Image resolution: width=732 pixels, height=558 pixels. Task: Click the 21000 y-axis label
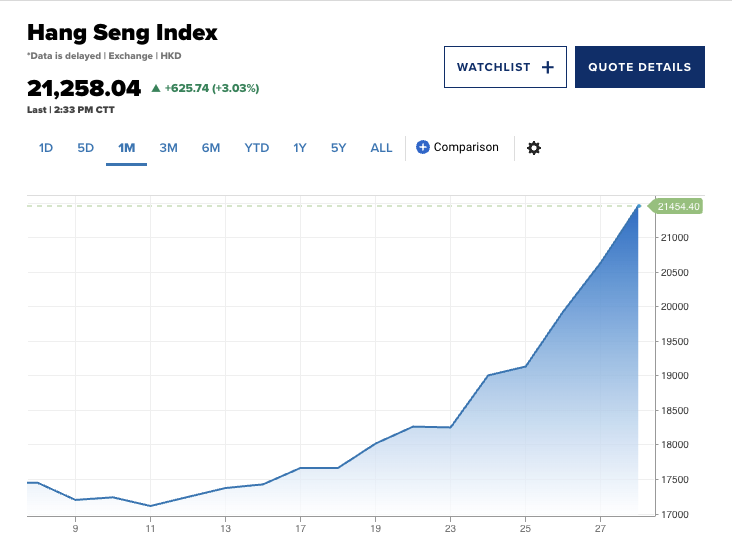point(675,238)
